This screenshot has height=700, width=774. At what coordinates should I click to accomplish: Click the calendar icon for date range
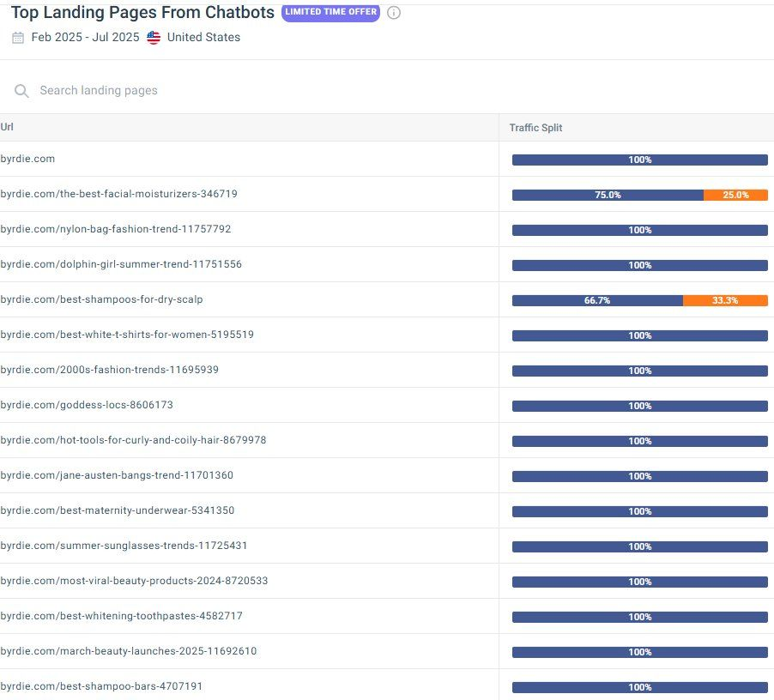click(x=18, y=38)
